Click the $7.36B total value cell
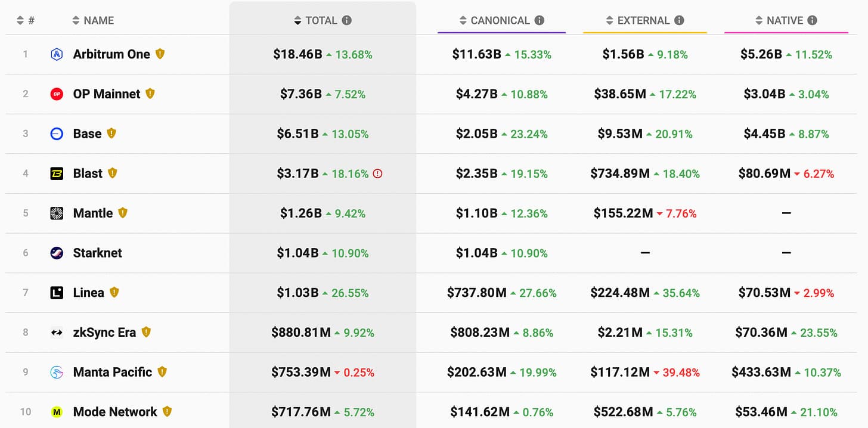The image size is (868, 428). [x=301, y=94]
